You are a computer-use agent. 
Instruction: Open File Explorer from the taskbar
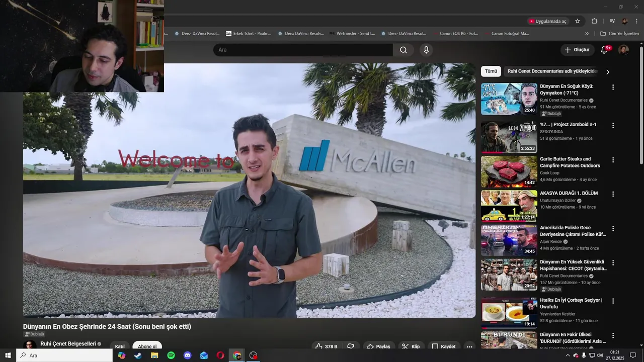[154, 355]
